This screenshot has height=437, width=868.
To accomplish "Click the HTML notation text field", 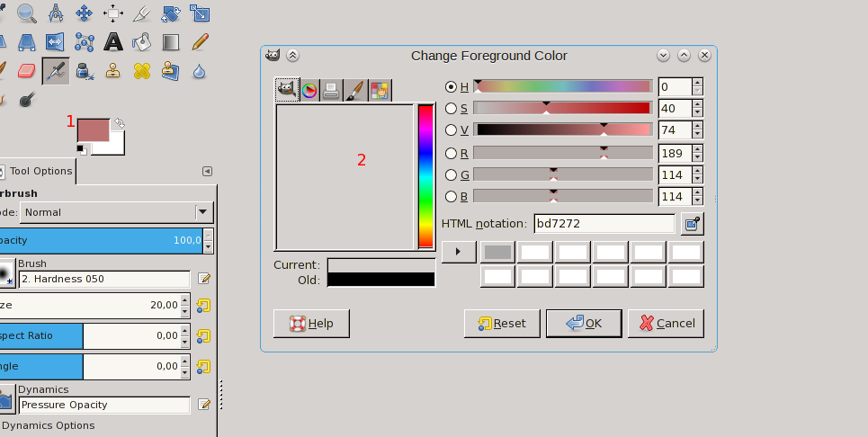I will [603, 223].
